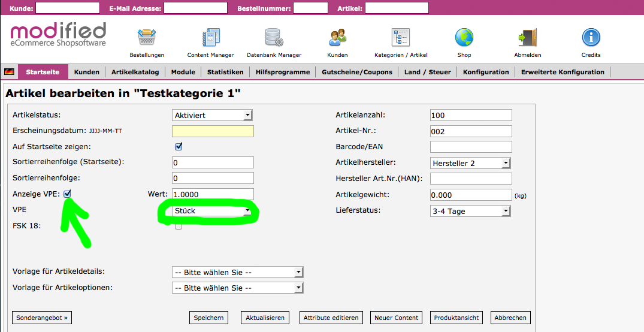Uncheck the Auf Startseite zeigen checkbox
This screenshot has height=332, width=644.
click(x=178, y=146)
